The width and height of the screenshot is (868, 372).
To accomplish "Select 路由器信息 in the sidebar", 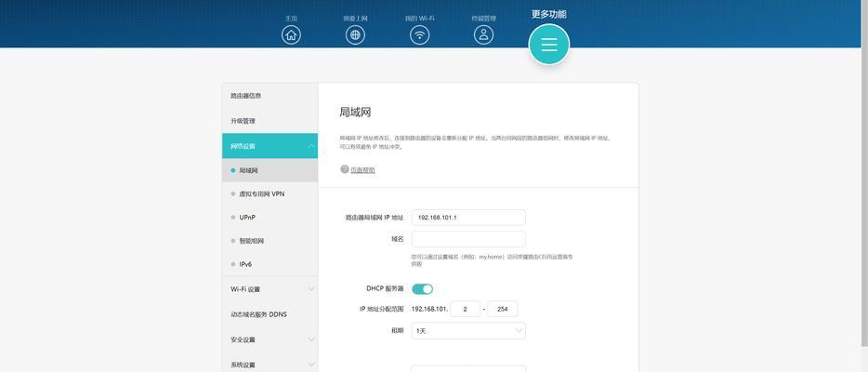I will [270, 96].
